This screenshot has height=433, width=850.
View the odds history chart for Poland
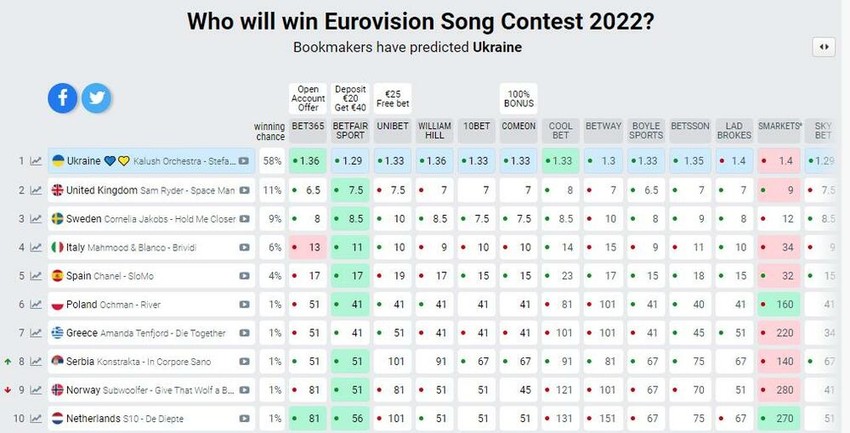coord(36,304)
